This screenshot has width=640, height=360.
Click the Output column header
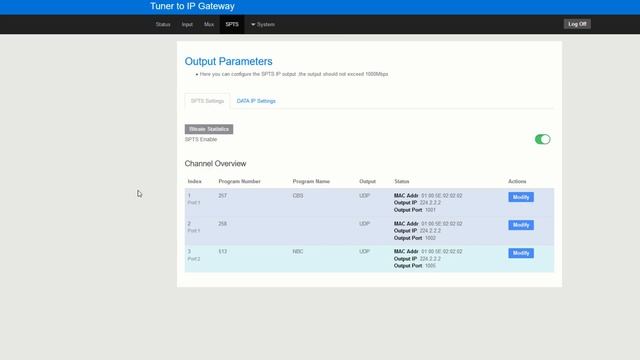(367, 181)
